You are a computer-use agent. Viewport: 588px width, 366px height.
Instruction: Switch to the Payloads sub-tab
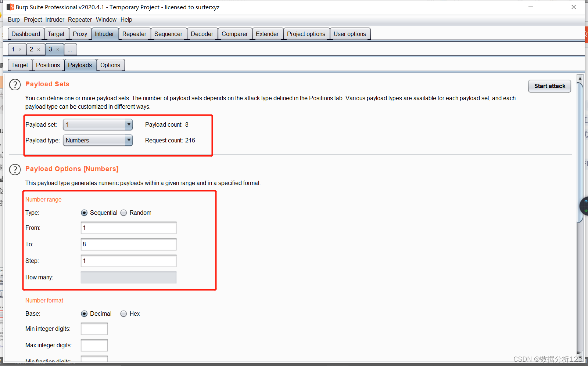80,65
